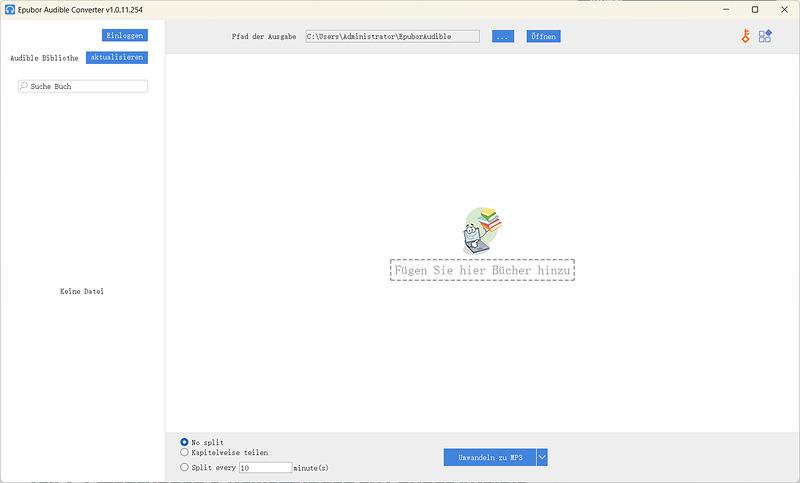Click the Epubor headphone app icon
Screen dimensions: 800x483
point(10,10)
